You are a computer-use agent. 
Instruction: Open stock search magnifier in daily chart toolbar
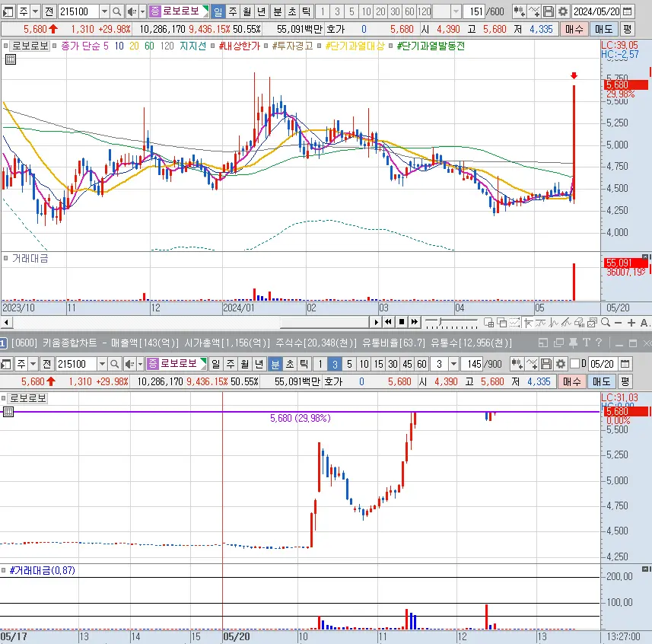pyautogui.click(x=117, y=11)
